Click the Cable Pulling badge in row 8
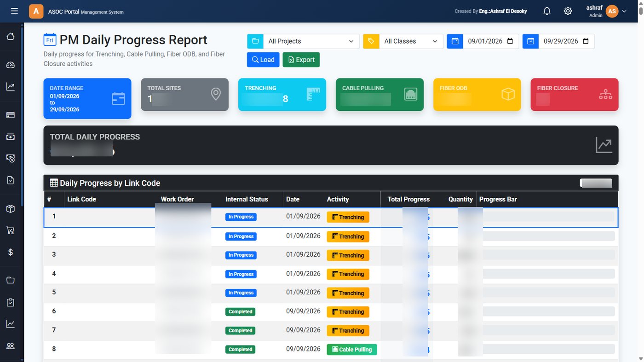This screenshot has width=644, height=362. coord(352,350)
